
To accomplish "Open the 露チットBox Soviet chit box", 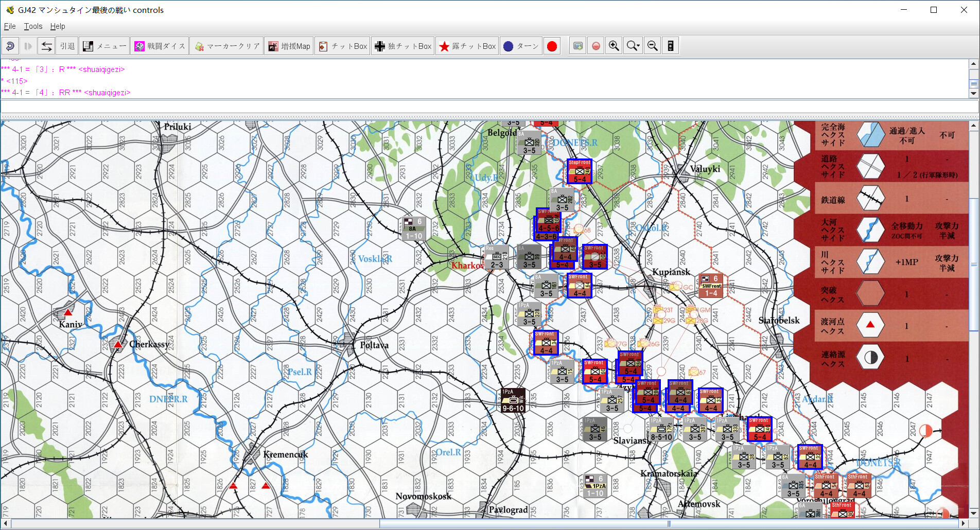I will pos(467,46).
